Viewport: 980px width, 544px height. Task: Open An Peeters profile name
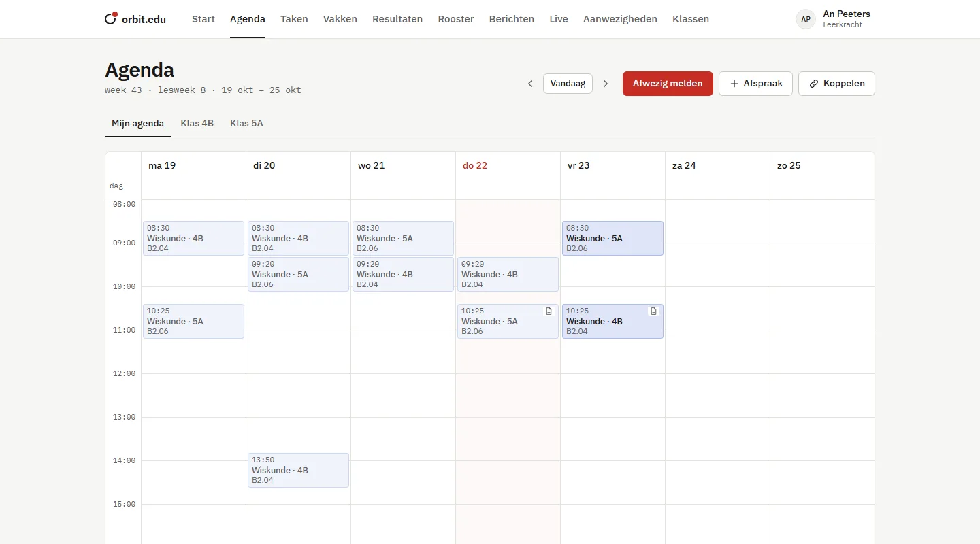847,14
